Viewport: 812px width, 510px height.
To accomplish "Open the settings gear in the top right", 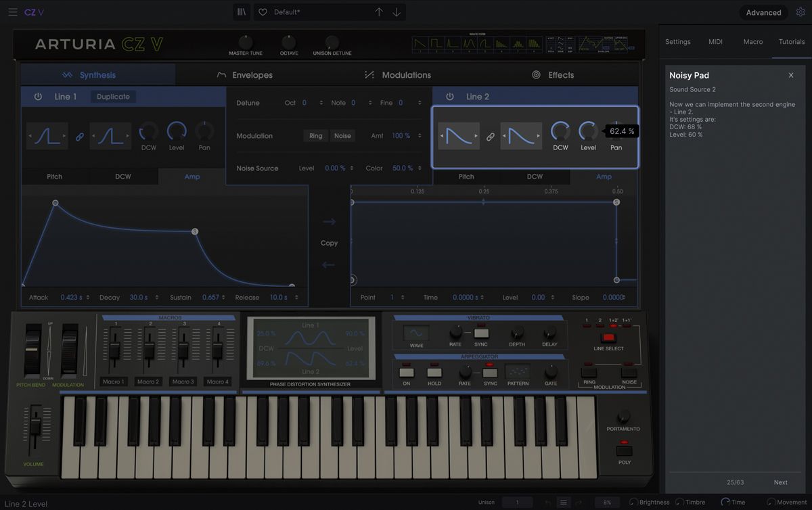I will tap(803, 11).
